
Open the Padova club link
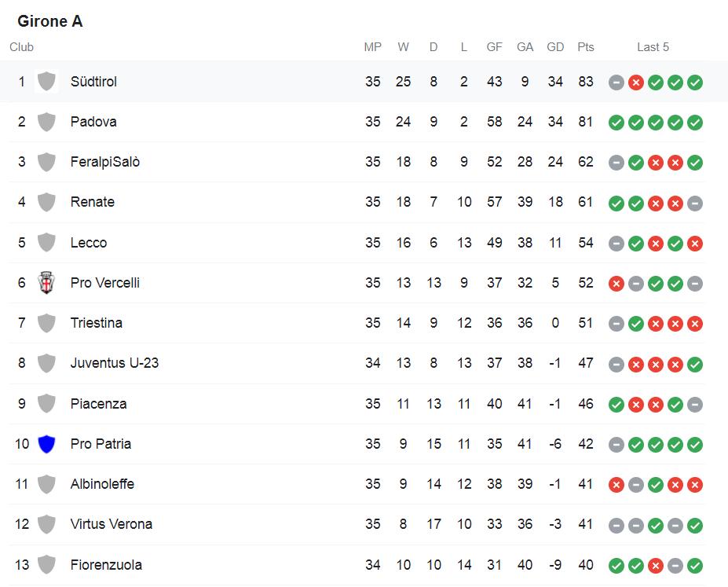93,122
